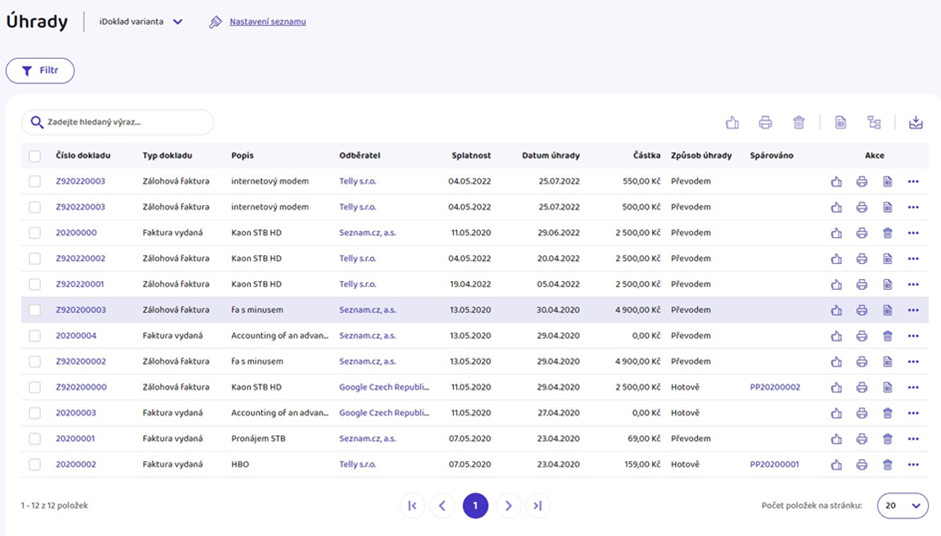
Task: Click the download export icon in the top toolbar
Action: (x=916, y=122)
